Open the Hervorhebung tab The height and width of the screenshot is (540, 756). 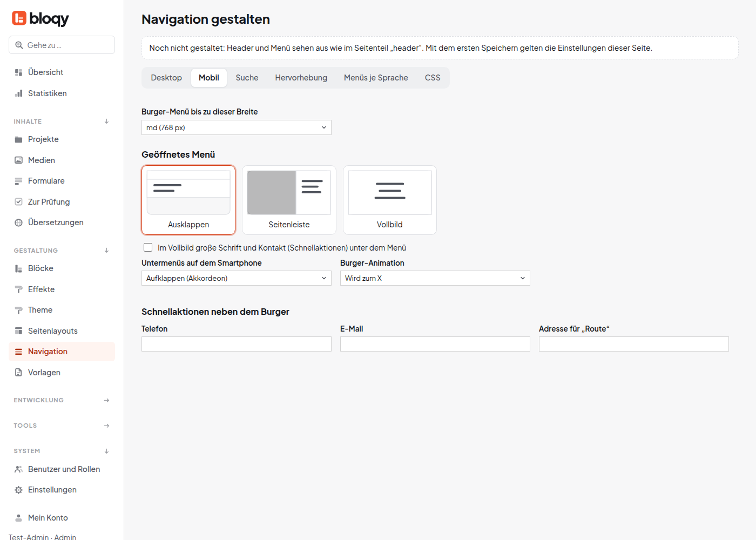tap(301, 78)
